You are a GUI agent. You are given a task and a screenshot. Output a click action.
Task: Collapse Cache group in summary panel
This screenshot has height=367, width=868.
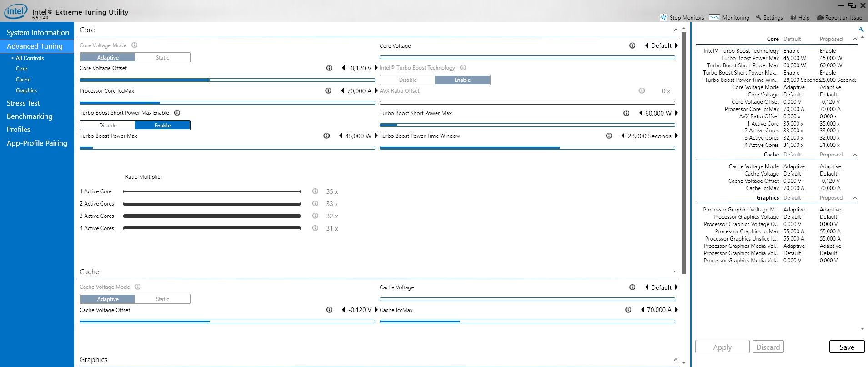[855, 155]
